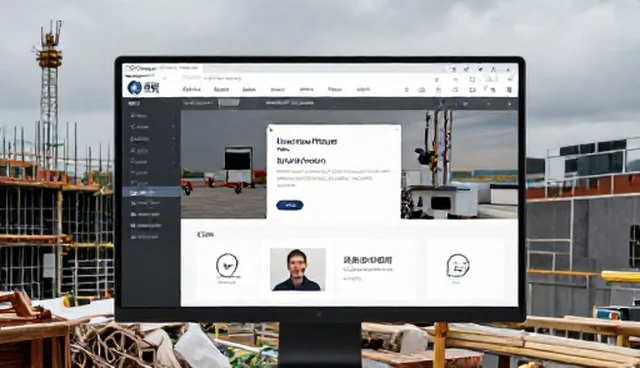This screenshot has height=368, width=640.
Task: Click the blue pill button in the popup dialog
Action: pyautogui.click(x=289, y=205)
